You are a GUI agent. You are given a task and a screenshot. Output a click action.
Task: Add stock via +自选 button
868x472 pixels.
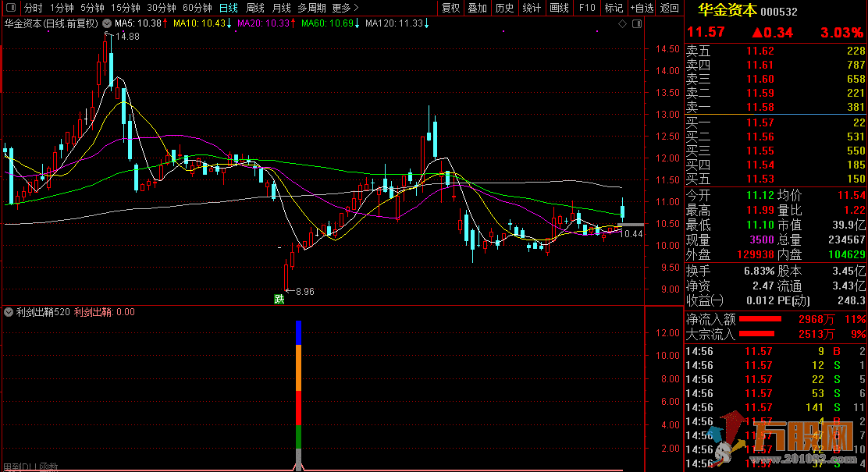click(x=642, y=8)
